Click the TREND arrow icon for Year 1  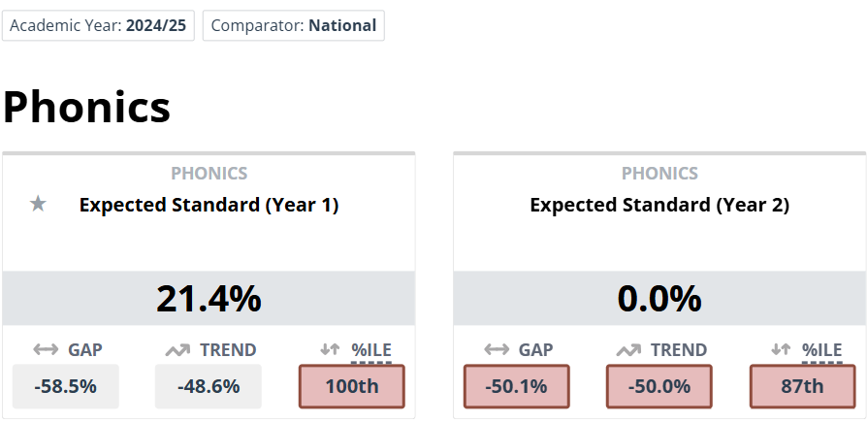click(x=177, y=350)
